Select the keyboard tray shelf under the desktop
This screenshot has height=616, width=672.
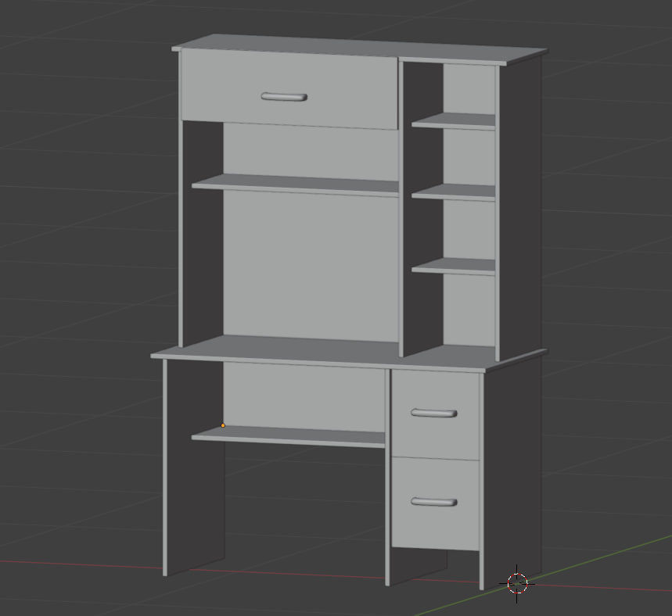pos(288,437)
